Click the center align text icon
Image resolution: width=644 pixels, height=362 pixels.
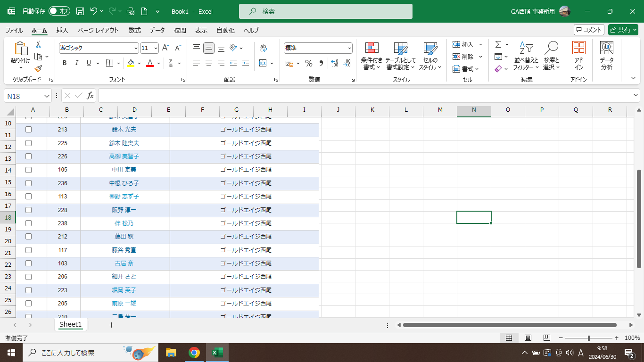click(209, 63)
